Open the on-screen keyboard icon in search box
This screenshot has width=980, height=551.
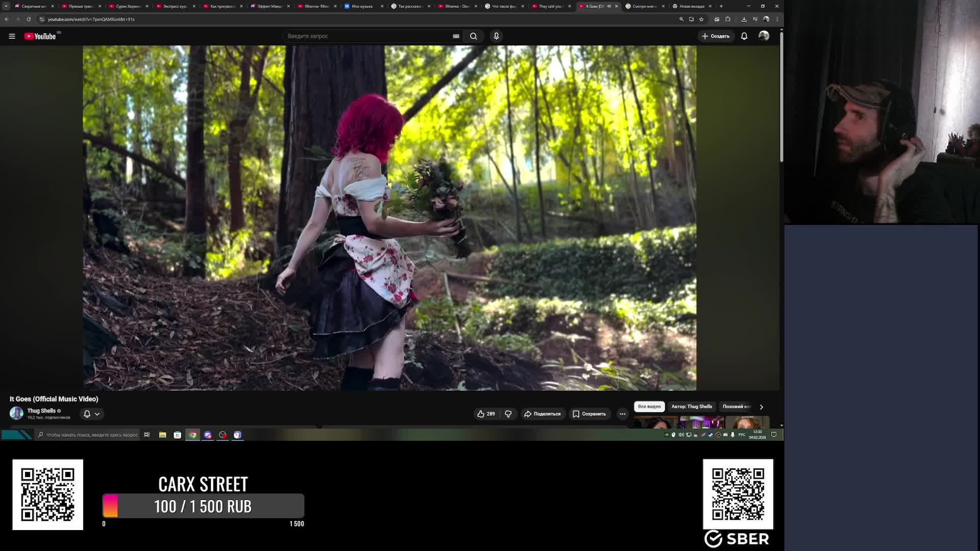[456, 36]
